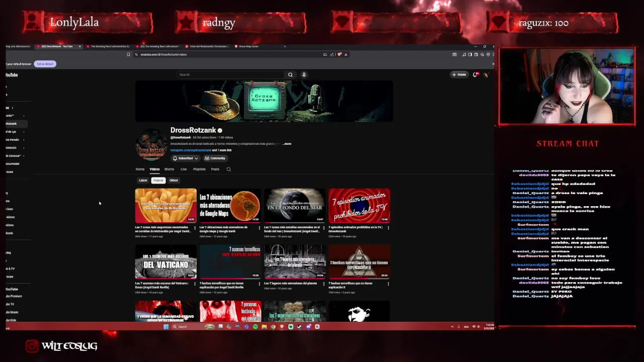
Task: Click the YouTube search input field
Action: 231,74
